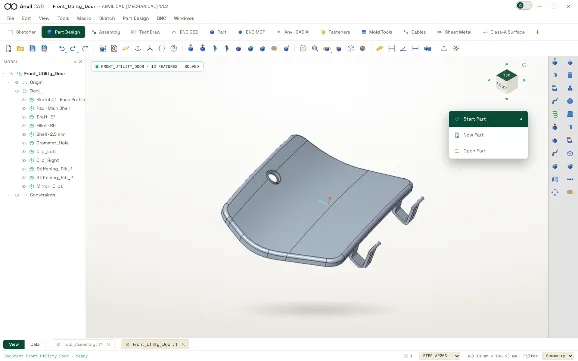Click the green overflow icon after Class-A Surface

(537, 32)
